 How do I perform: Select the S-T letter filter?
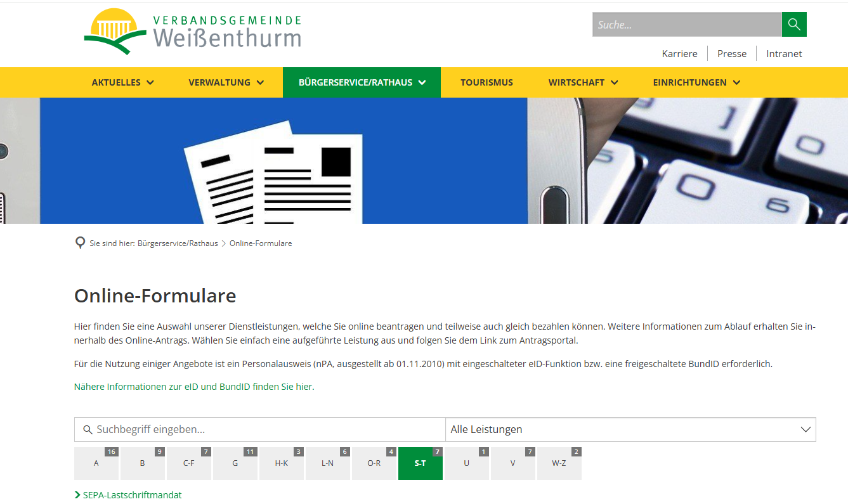coord(420,463)
